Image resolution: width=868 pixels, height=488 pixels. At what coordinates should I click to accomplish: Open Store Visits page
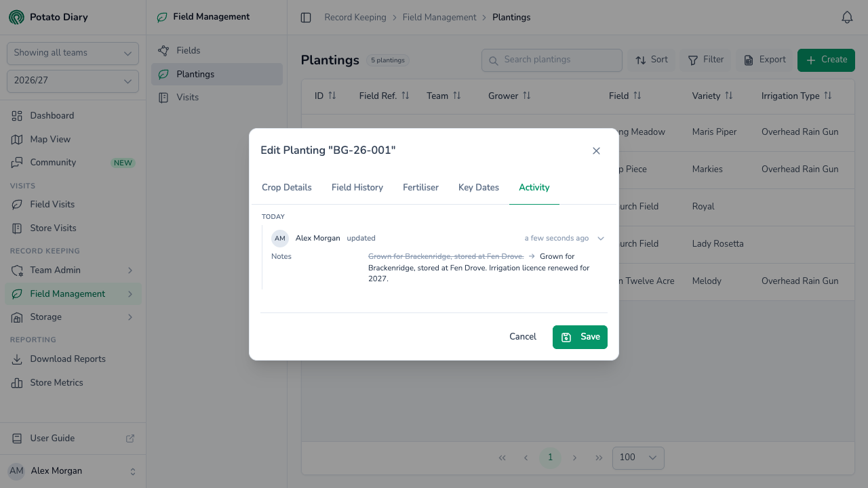[x=73, y=228]
